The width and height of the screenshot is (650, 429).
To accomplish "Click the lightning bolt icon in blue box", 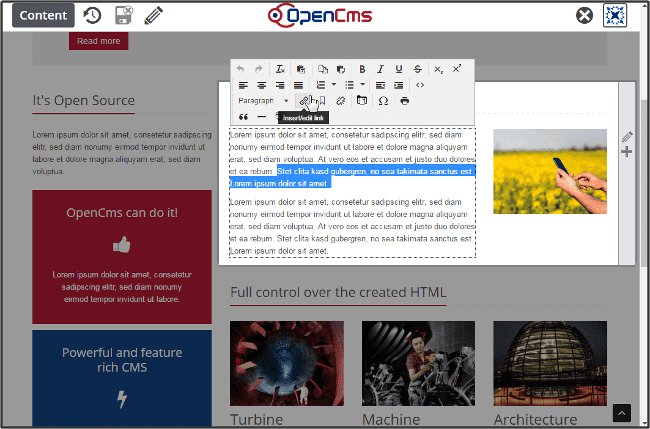I will tap(122, 400).
